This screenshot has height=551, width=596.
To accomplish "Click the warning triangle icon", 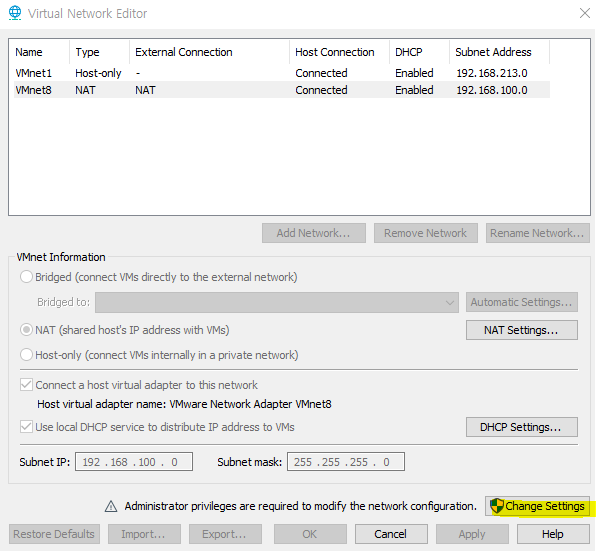I will 111,506.
